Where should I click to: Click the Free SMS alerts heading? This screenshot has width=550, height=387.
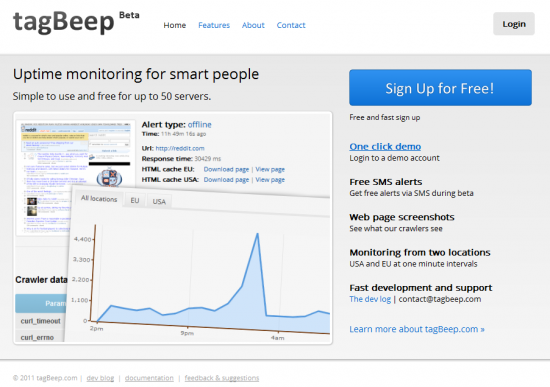tap(385, 182)
